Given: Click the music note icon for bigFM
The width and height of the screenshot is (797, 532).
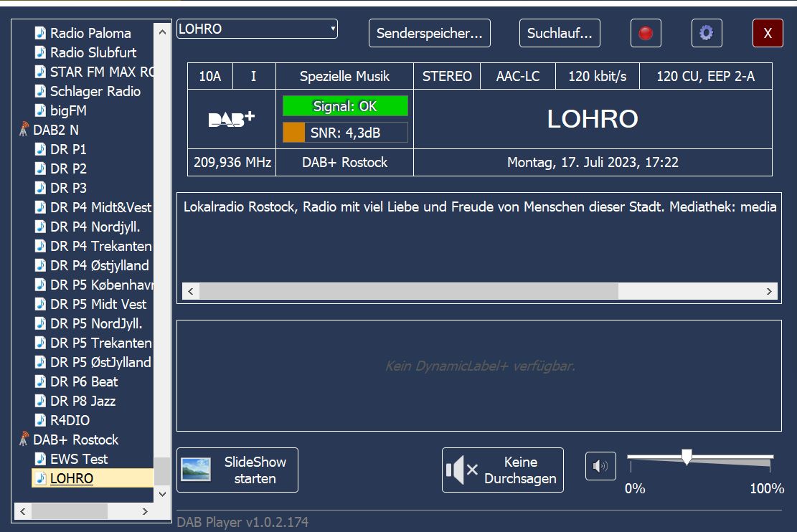Looking at the screenshot, I should 40,110.
